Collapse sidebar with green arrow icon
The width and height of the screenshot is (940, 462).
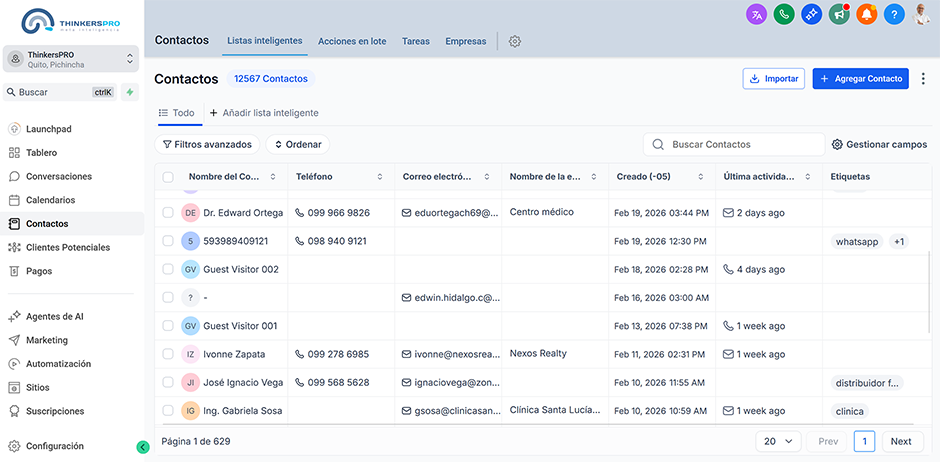coord(143,447)
